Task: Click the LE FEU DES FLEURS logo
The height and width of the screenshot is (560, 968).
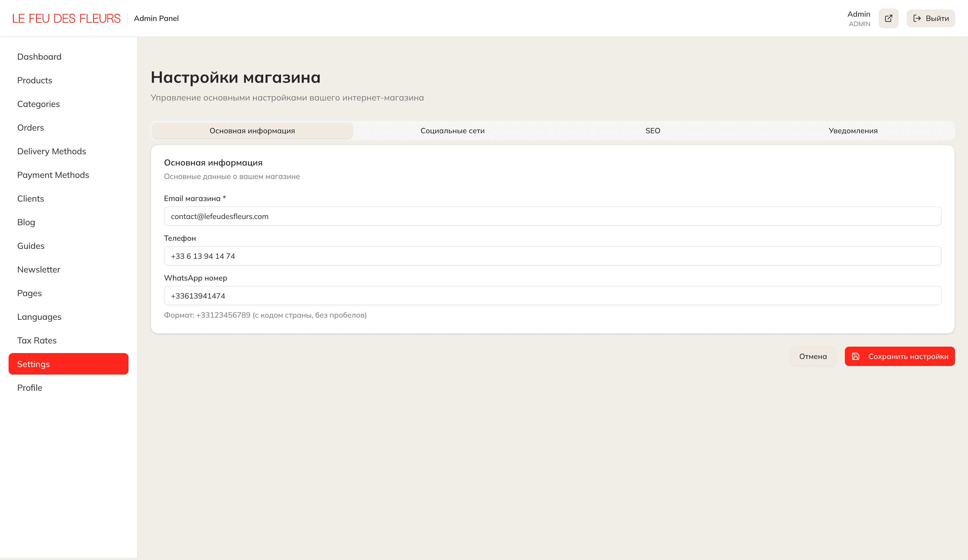Action: [x=66, y=19]
